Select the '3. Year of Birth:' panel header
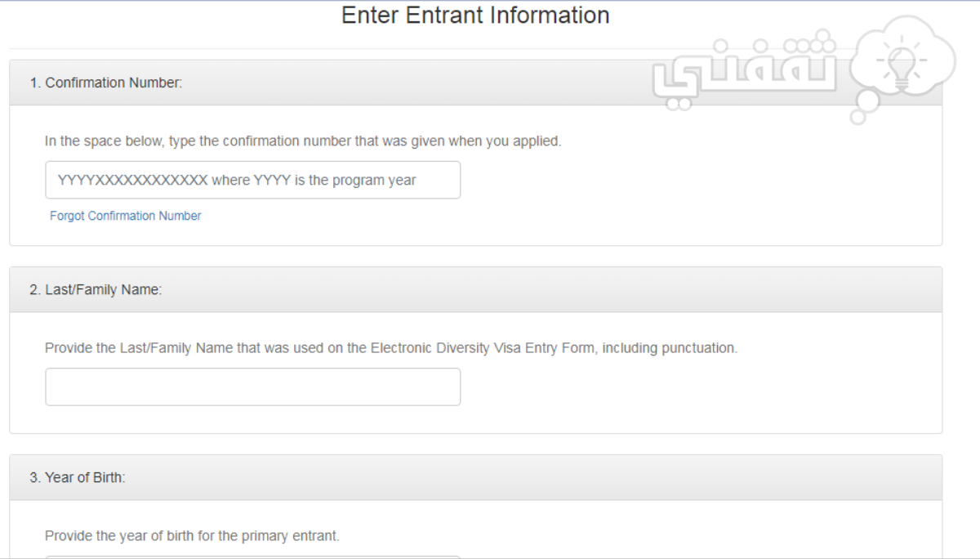 pos(475,477)
